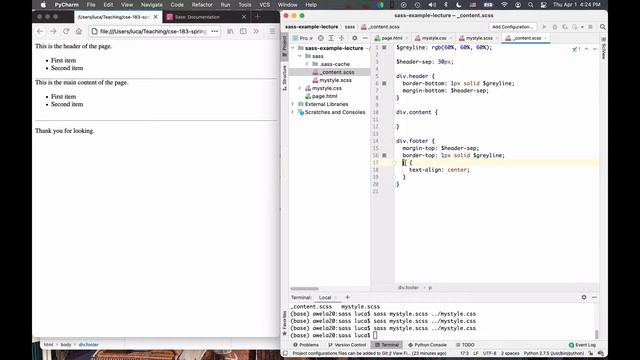640x360 pixels.
Task: Toggle Version Control tool window
Action: click(x=347, y=345)
